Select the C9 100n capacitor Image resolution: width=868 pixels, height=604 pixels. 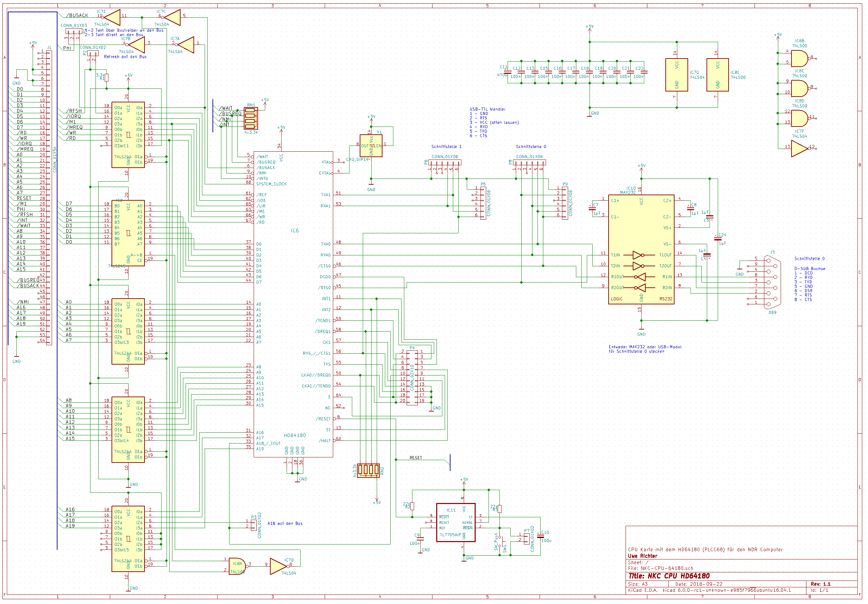click(x=420, y=539)
